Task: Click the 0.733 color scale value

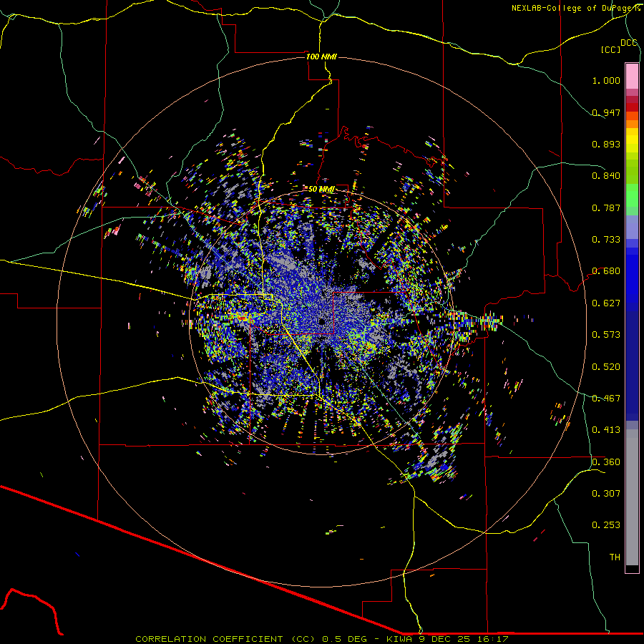Action: click(x=606, y=240)
